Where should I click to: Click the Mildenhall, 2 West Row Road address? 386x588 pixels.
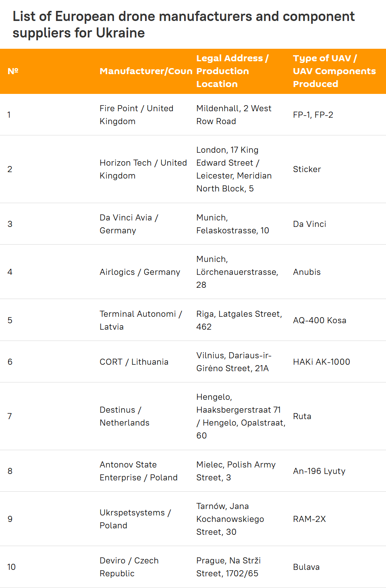point(234,115)
